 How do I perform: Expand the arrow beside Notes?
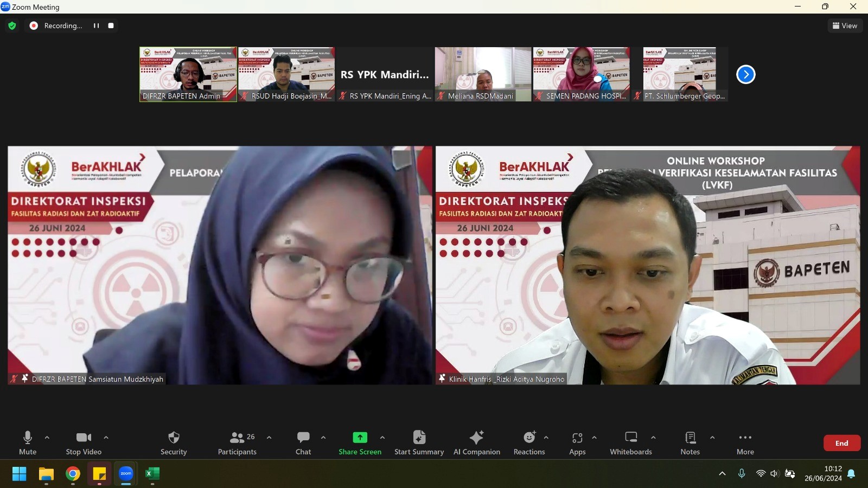(x=712, y=438)
